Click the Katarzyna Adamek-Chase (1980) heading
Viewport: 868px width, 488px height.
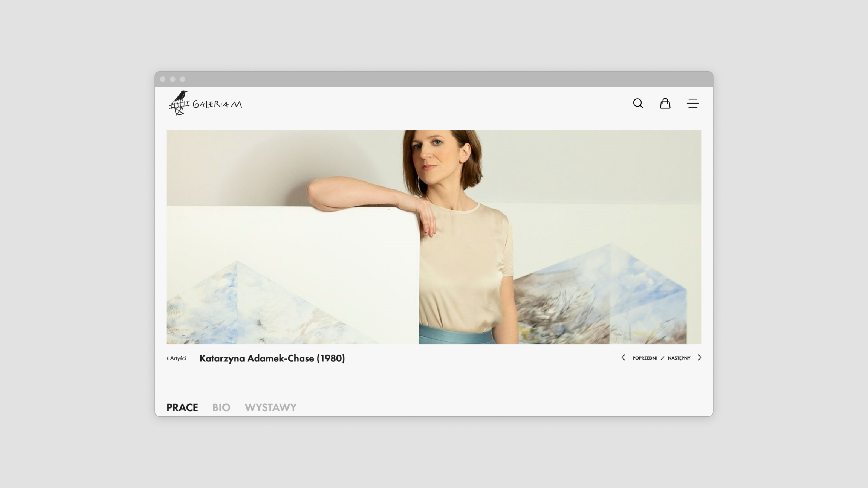272,358
